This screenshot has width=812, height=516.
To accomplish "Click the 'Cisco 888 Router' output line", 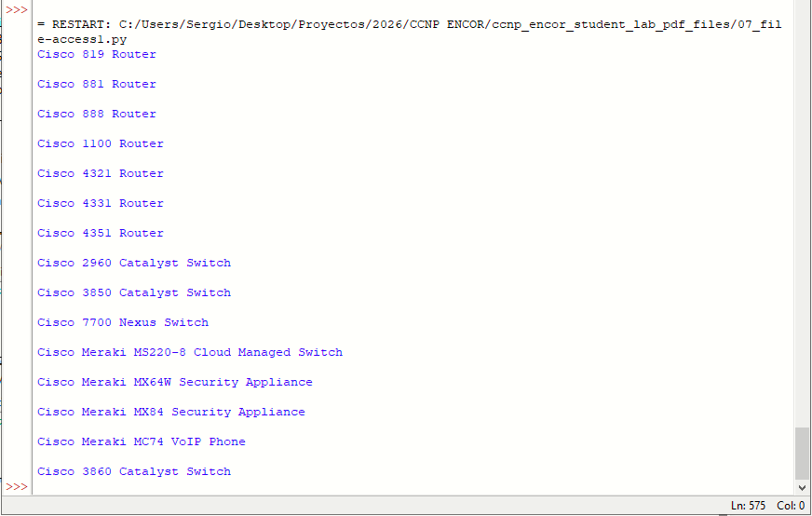I will pyautogui.click(x=97, y=114).
